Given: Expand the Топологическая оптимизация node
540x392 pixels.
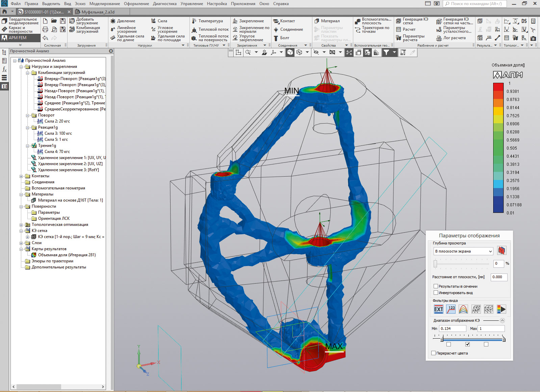Looking at the screenshot, I should pyautogui.click(x=21, y=225).
